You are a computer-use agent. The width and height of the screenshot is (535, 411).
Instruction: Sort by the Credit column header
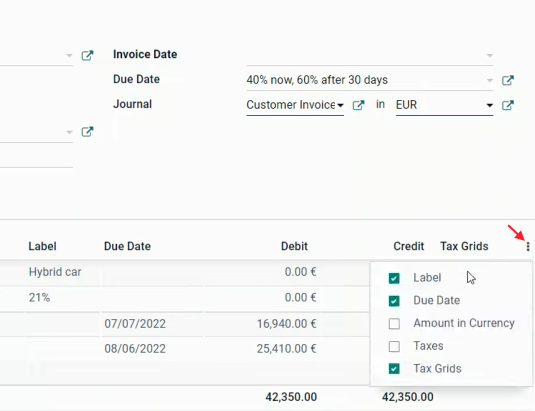[408, 246]
